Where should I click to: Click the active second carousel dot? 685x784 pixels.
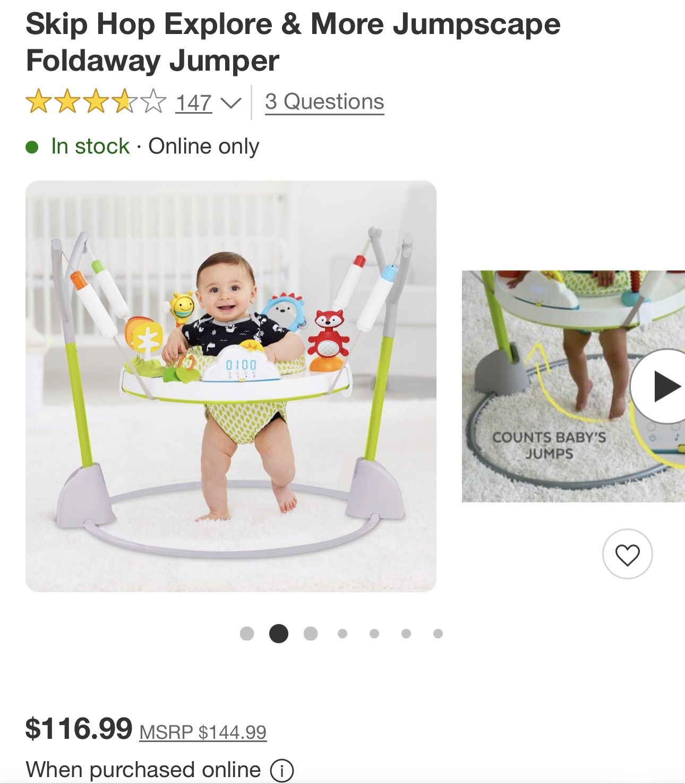tap(279, 633)
